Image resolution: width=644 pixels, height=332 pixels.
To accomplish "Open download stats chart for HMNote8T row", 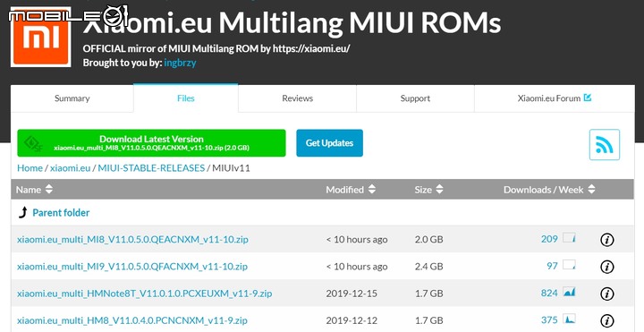I will (569, 292).
